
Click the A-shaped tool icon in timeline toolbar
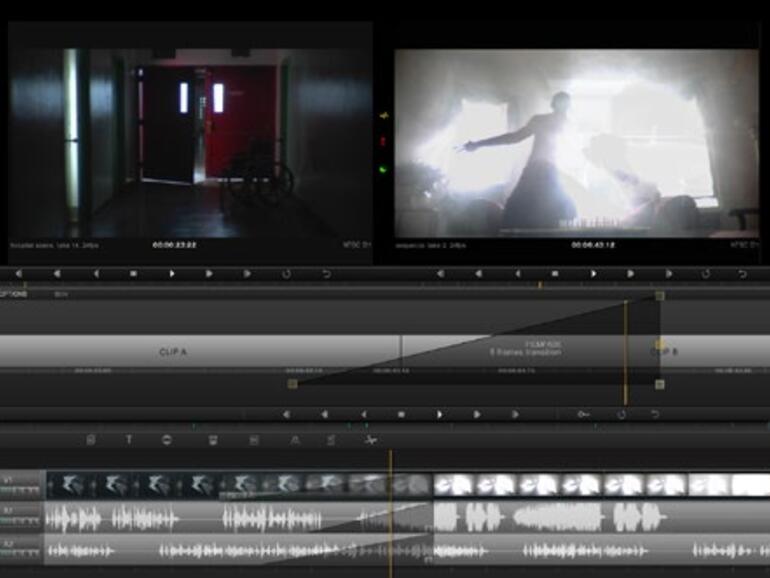pyautogui.click(x=295, y=440)
